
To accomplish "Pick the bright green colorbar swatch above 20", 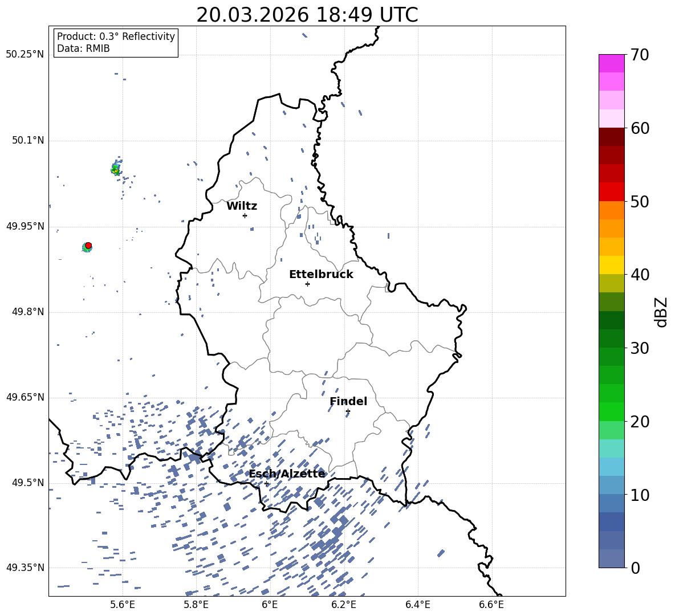I will point(612,411).
